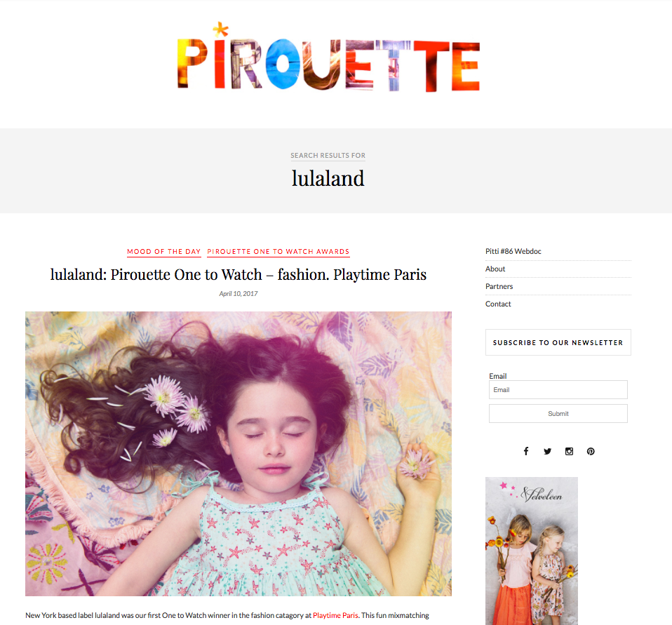Open the lulaland One to Watch article title

(x=238, y=274)
